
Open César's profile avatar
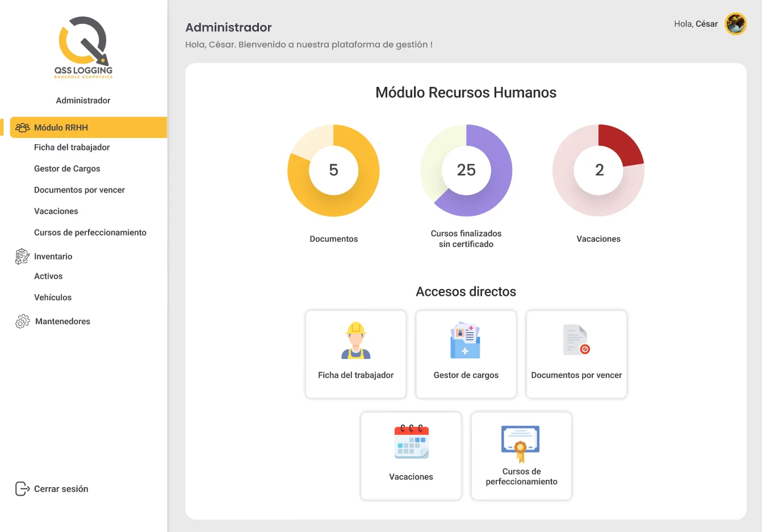tap(736, 24)
